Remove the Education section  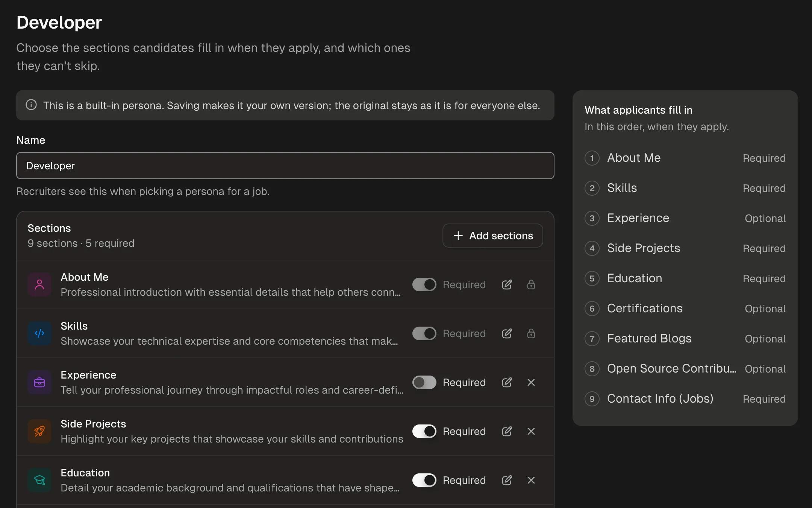[x=531, y=480]
